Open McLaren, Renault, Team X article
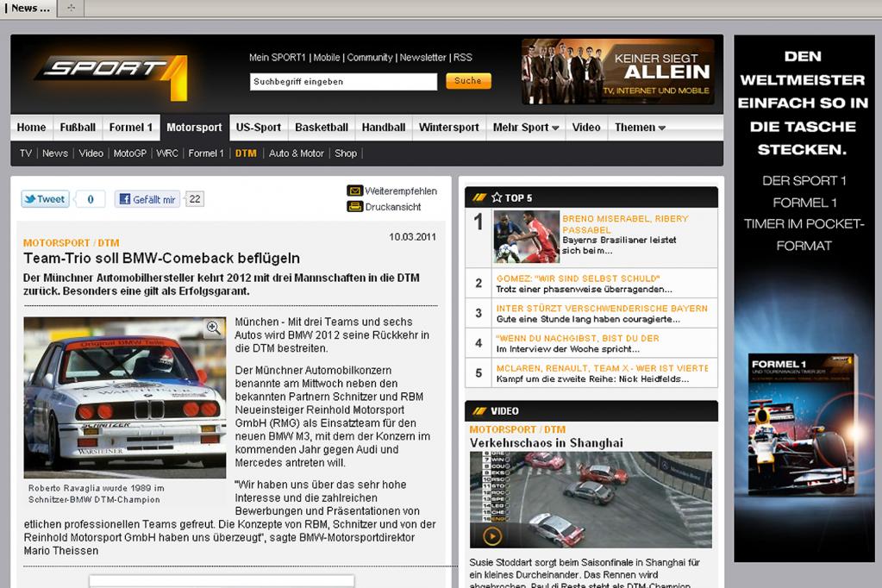This screenshot has height=588, width=882. point(602,368)
